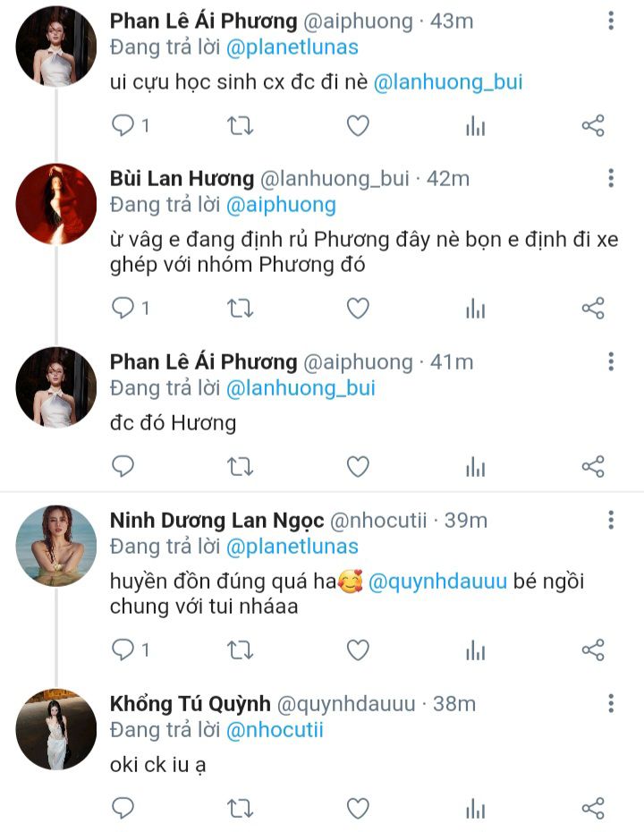
Task: Retweet Bùi Lan Hương's reply
Action: point(240,310)
